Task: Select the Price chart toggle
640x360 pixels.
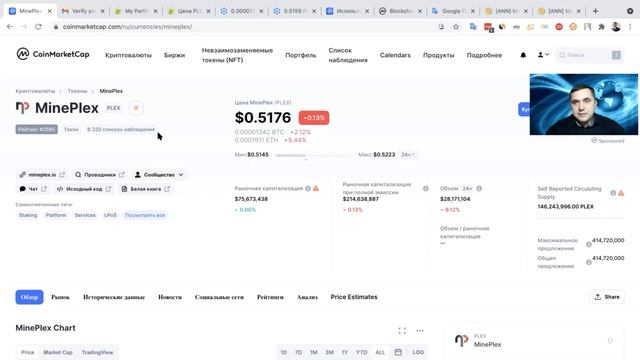Action: coord(28,352)
